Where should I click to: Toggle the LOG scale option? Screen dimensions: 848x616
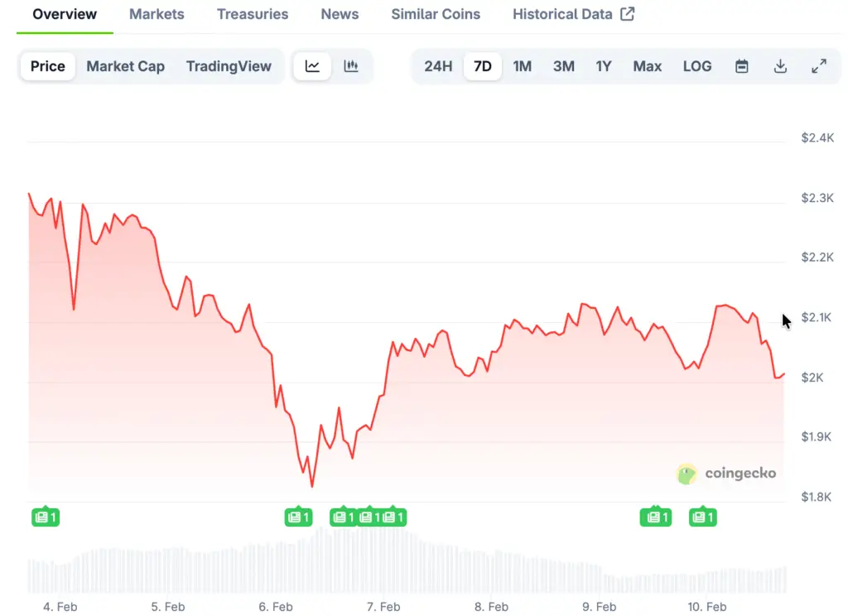pos(697,66)
